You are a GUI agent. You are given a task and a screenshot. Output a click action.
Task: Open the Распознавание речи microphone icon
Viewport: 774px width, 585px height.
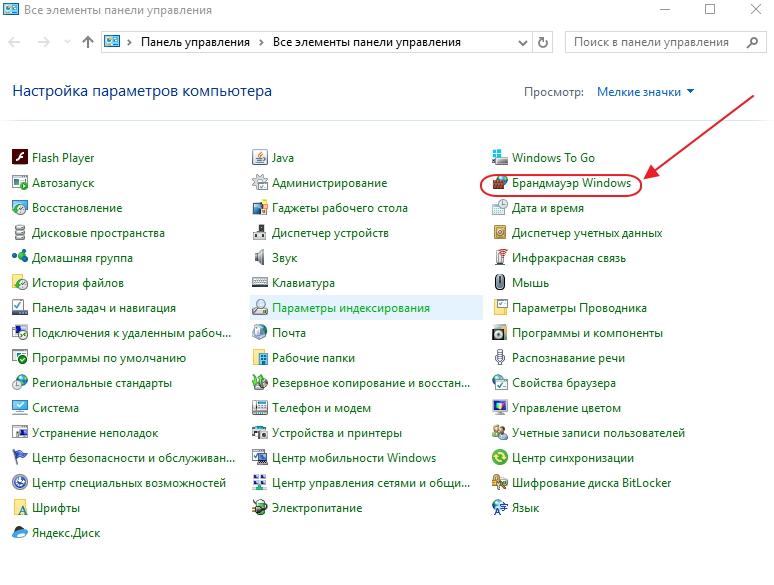[x=500, y=357]
